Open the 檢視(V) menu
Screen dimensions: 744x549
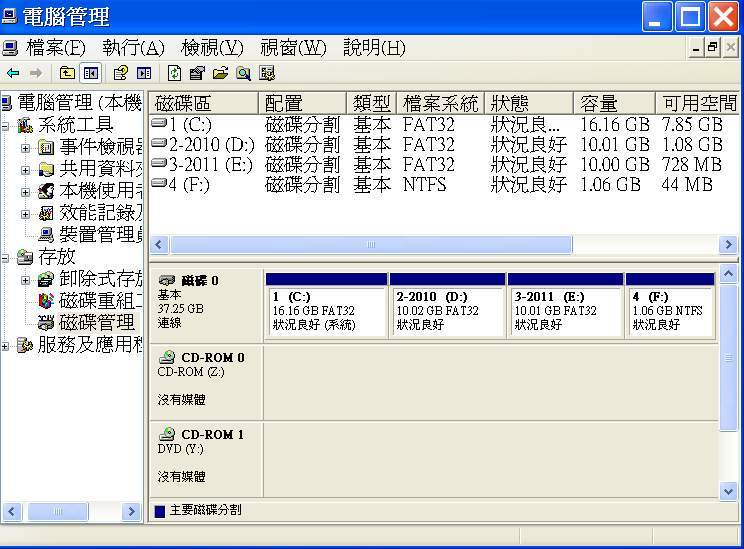point(212,48)
